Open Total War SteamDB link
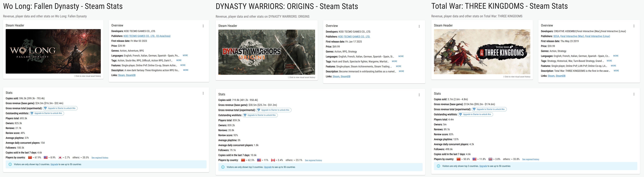The height and width of the screenshot is (177, 644). coord(560,76)
